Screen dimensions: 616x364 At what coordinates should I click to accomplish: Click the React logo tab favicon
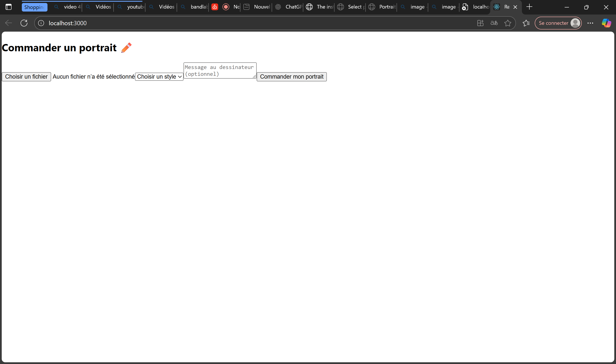(x=497, y=7)
